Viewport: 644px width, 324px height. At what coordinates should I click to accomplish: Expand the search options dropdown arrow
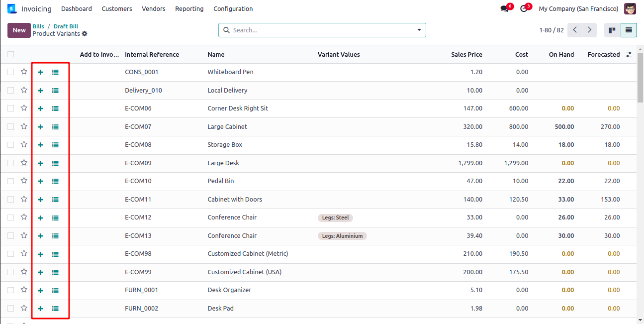pos(419,30)
